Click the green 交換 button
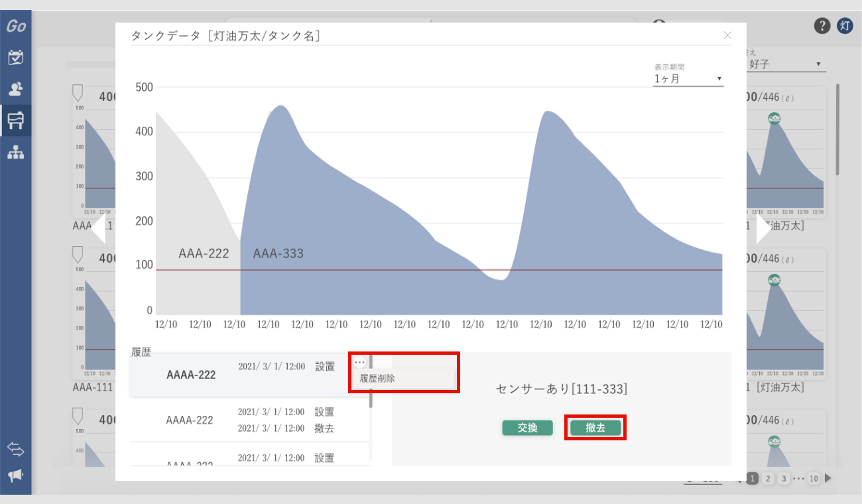Image resolution: width=862 pixels, height=504 pixels. coord(527,428)
